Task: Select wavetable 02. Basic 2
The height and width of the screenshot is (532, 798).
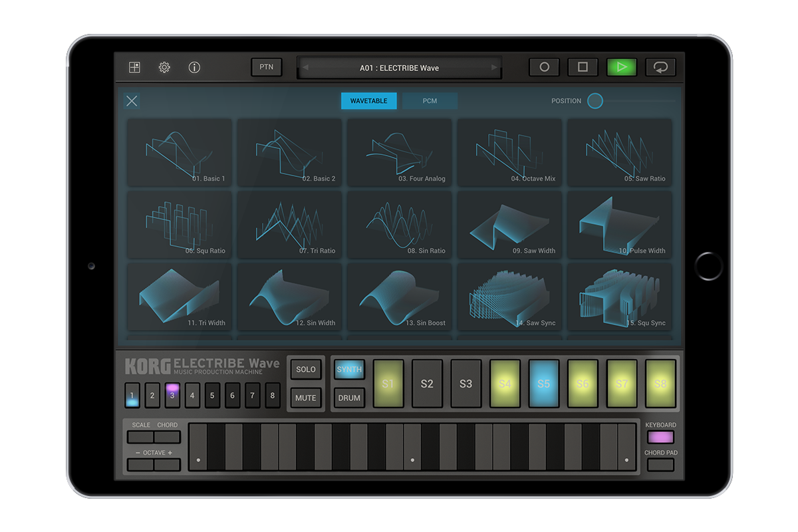Action: pyautogui.click(x=289, y=152)
